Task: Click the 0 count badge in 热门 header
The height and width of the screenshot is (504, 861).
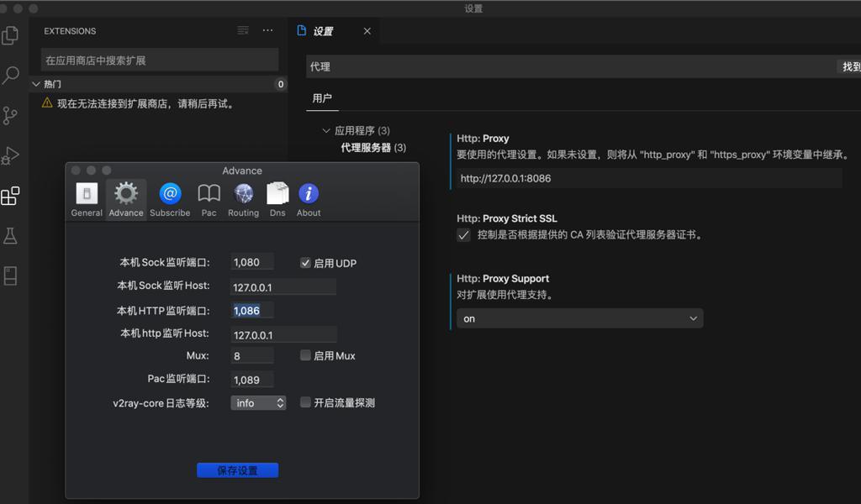Action: point(281,84)
